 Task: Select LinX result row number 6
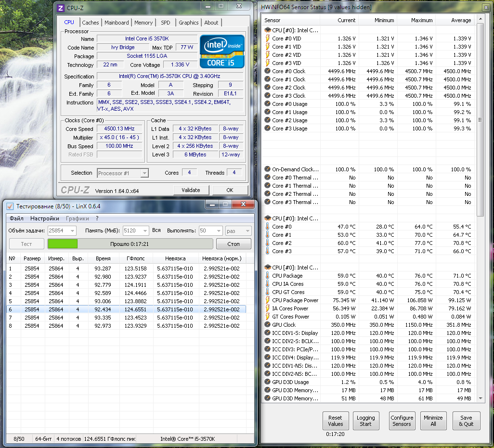pyautogui.click(x=126, y=309)
